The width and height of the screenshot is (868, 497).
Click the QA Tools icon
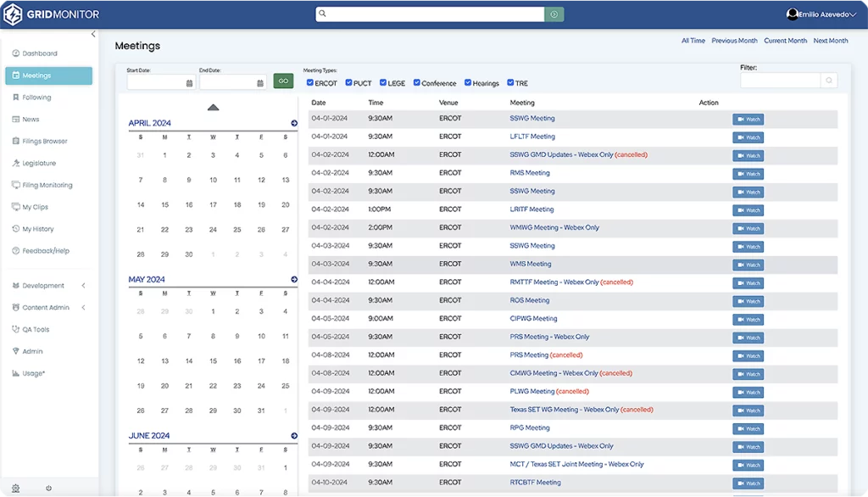(x=15, y=329)
